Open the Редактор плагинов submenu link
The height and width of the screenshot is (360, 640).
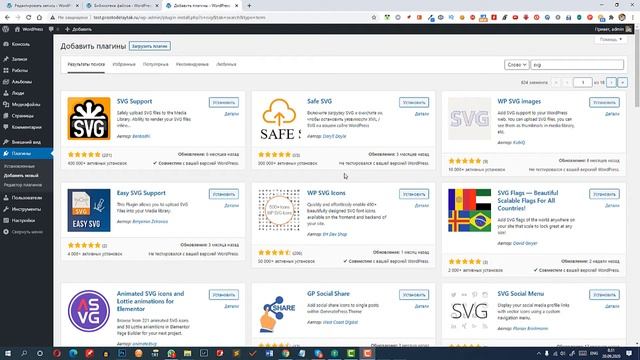point(23,185)
